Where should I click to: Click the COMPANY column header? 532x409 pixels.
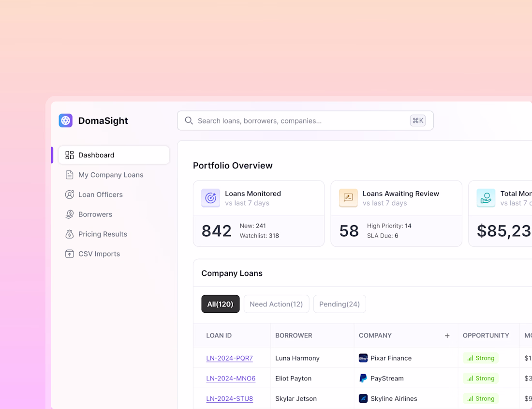[375, 335]
